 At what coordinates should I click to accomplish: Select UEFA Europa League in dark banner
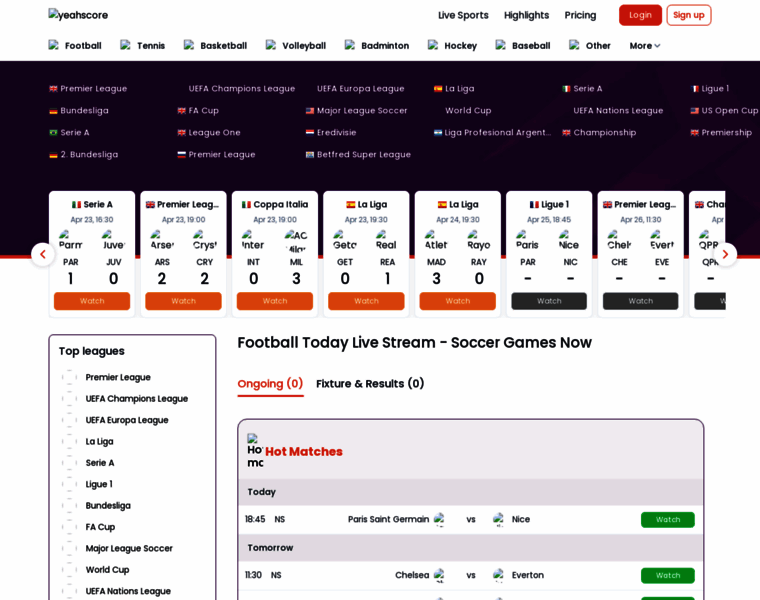[360, 88]
